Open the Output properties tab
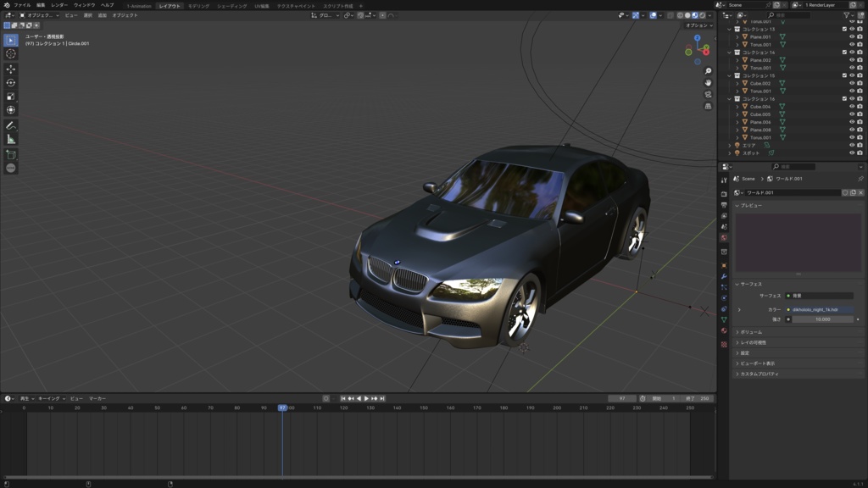 (x=724, y=205)
